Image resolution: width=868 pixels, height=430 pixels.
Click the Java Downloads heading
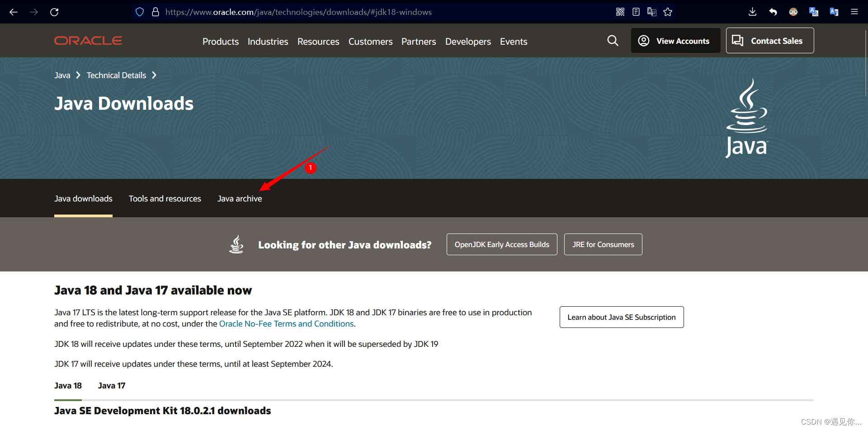tap(124, 103)
